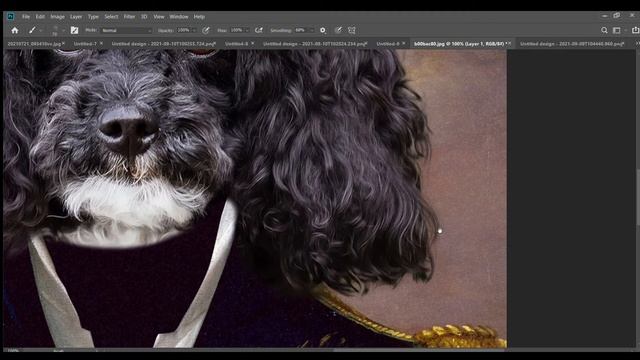The height and width of the screenshot is (360, 640).
Task: Click the Smoothing value field
Action: coord(301,30)
